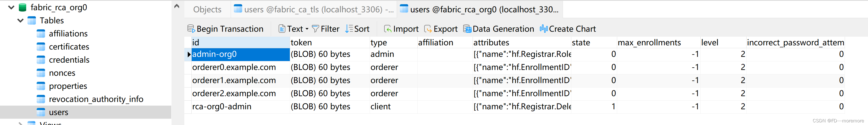Switch to the Objects tab
This screenshot has height=125, width=868.
pos(207,9)
